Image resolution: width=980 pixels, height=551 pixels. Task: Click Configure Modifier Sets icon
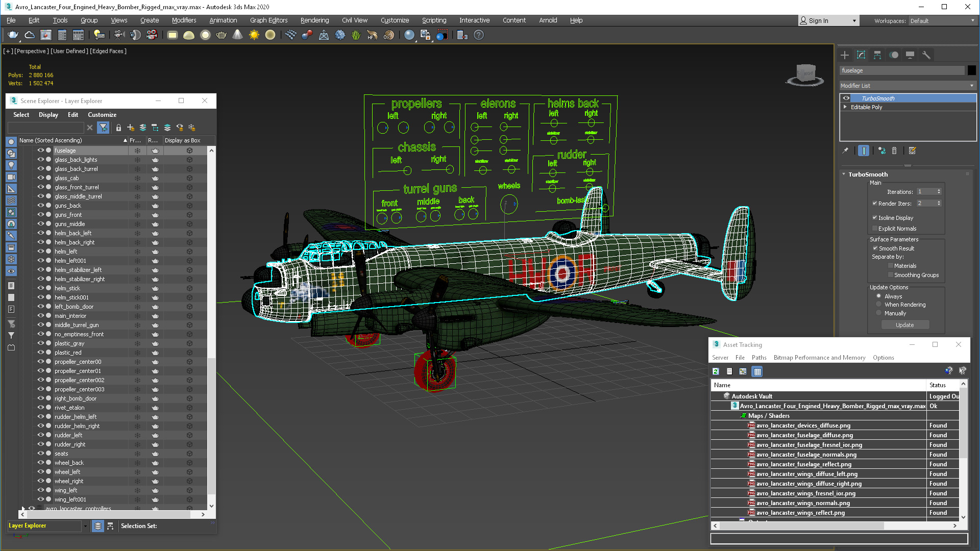point(913,151)
